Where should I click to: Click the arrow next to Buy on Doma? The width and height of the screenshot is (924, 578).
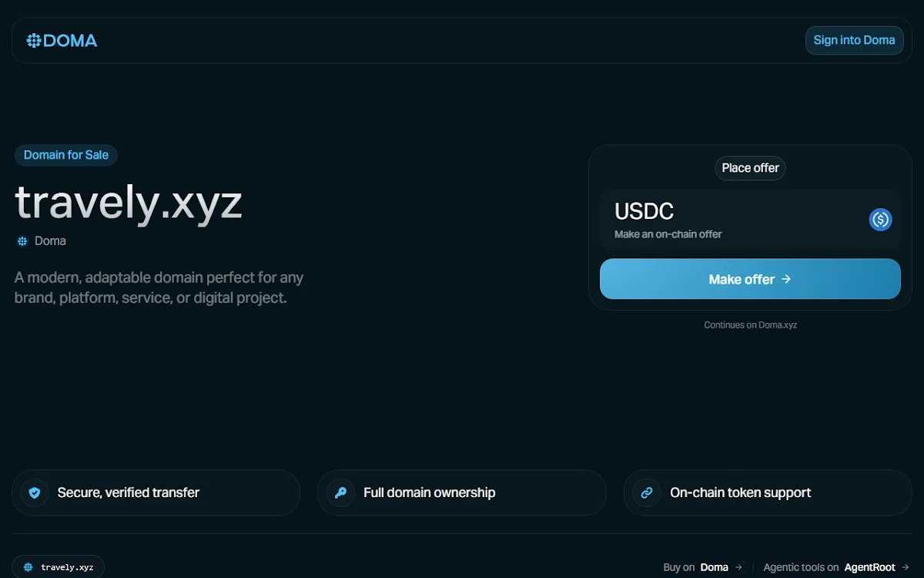pyautogui.click(x=738, y=567)
